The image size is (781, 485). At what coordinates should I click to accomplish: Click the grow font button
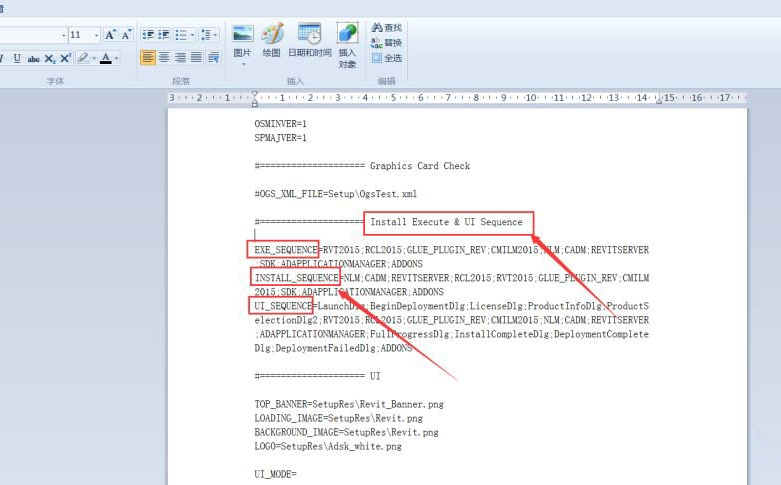[110, 34]
